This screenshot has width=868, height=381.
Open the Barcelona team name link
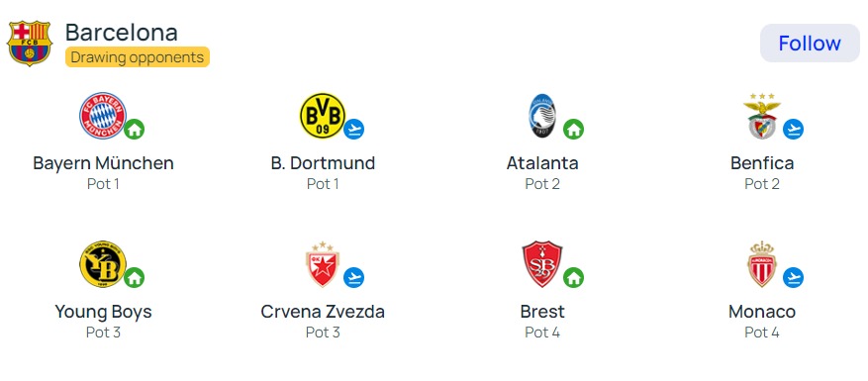coord(121,32)
